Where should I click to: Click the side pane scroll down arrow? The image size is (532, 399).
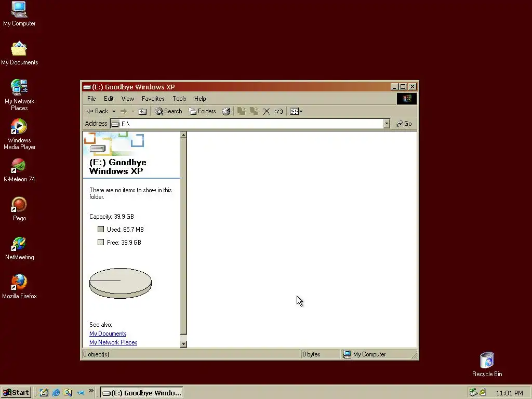click(183, 344)
